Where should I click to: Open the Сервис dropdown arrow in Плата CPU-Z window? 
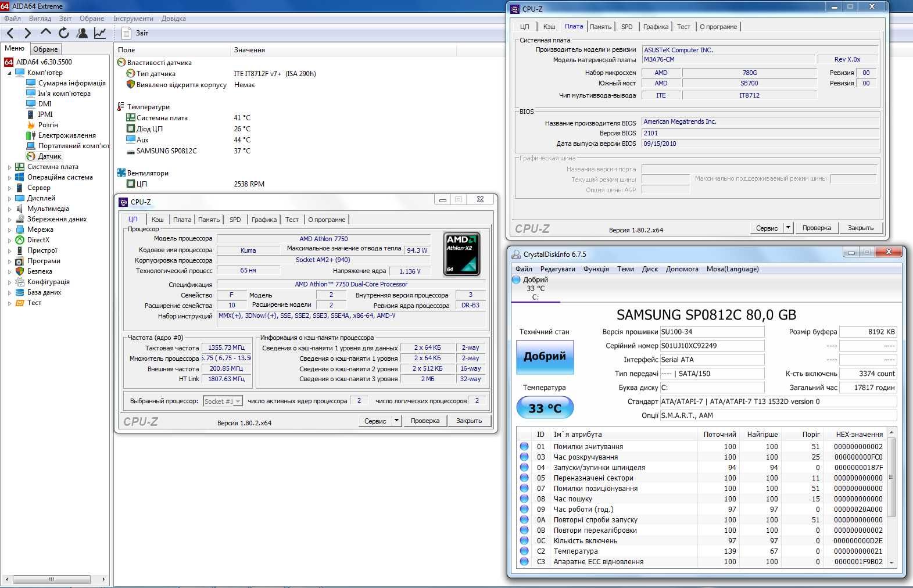[788, 228]
